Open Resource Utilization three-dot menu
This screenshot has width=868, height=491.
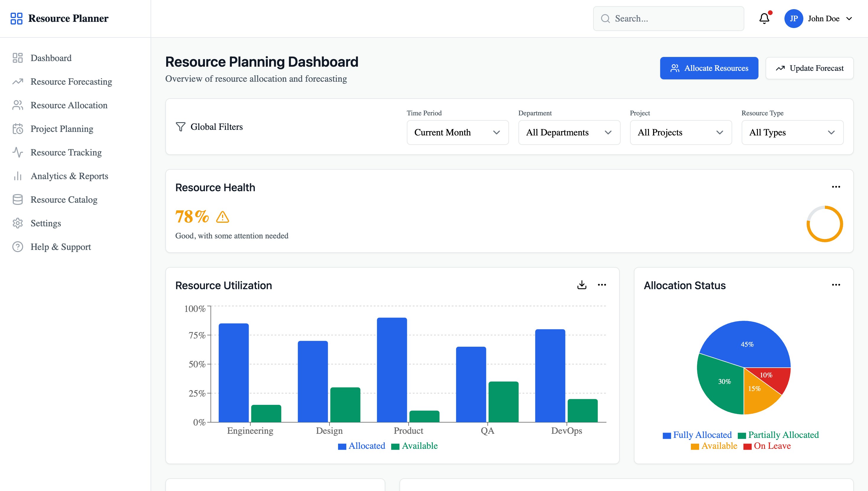(x=602, y=285)
